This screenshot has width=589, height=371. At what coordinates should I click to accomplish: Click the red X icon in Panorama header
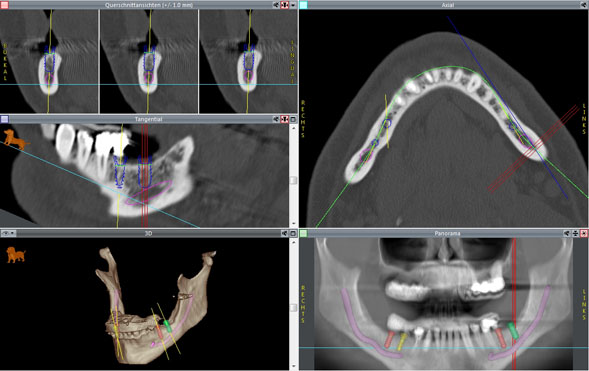click(x=584, y=233)
